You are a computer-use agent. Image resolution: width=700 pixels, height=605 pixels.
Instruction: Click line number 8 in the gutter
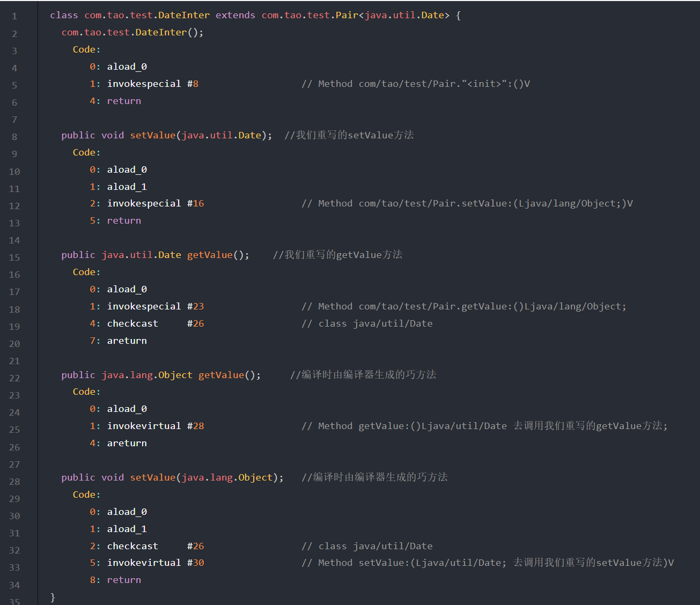tap(14, 137)
